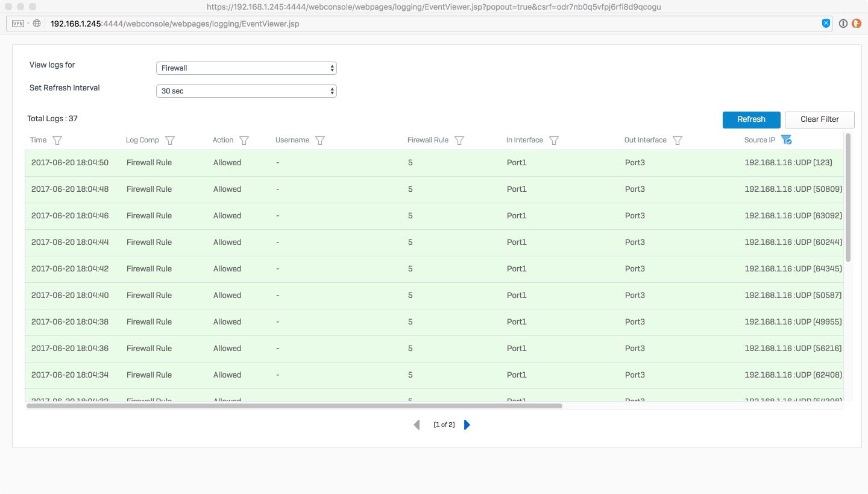868x494 pixels.
Task: Click the vertical scrollbar of log table
Action: click(x=848, y=197)
